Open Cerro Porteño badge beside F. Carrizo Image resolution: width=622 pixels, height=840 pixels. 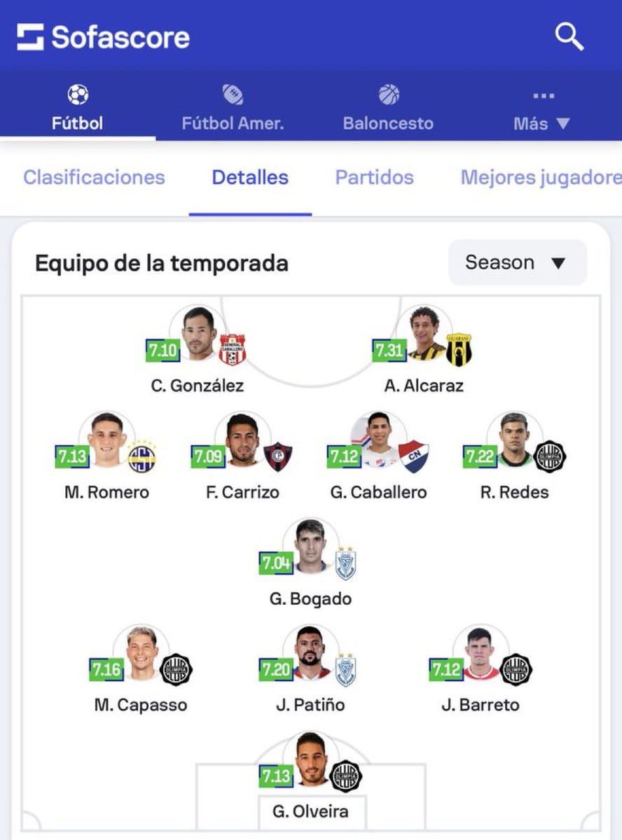(x=278, y=457)
